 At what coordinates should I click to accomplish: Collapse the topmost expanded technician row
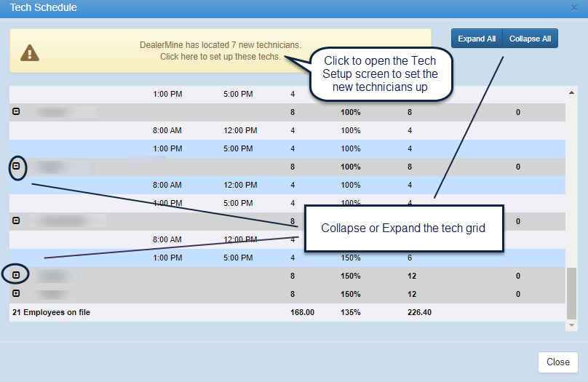click(x=16, y=112)
